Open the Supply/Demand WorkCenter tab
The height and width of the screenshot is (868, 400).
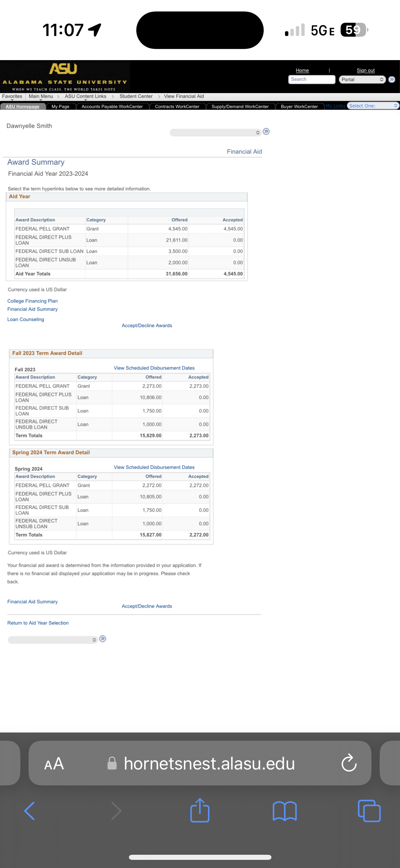pyautogui.click(x=240, y=106)
